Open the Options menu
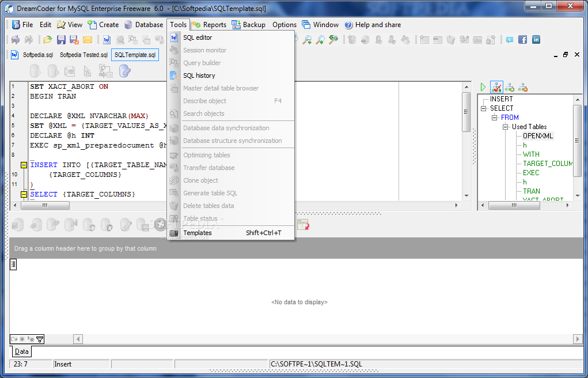Image resolution: width=588 pixels, height=378 pixels. pos(284,25)
